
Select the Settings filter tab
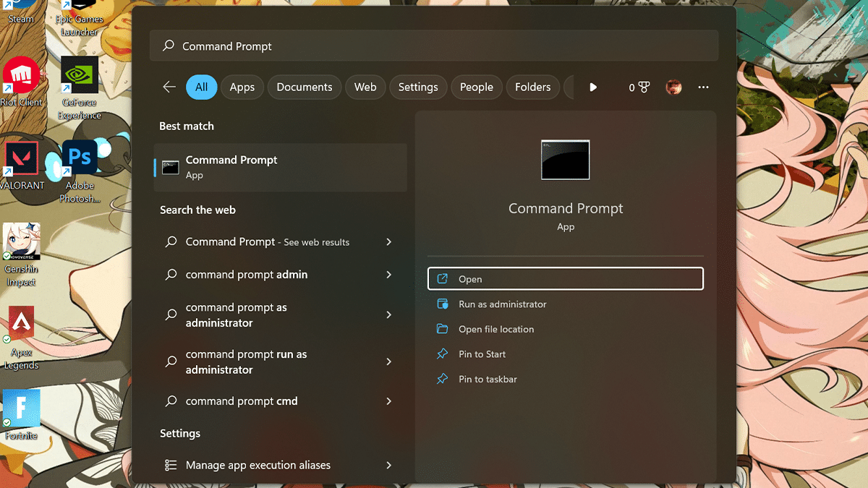pos(418,87)
